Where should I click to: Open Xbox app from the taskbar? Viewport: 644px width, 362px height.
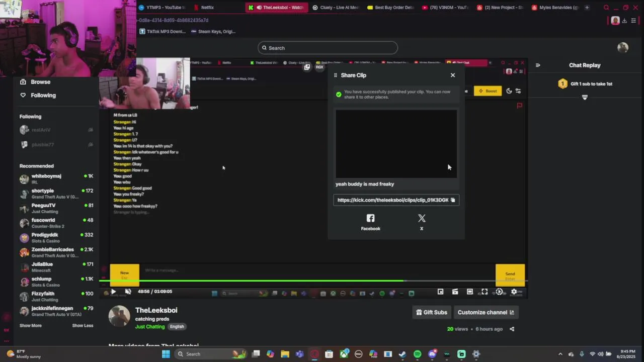[344, 354]
